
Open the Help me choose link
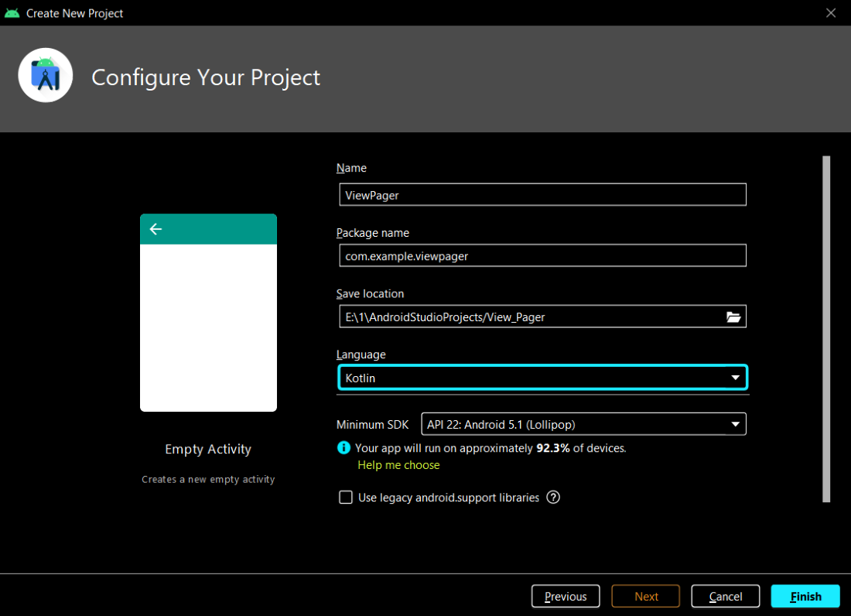pyautogui.click(x=398, y=465)
